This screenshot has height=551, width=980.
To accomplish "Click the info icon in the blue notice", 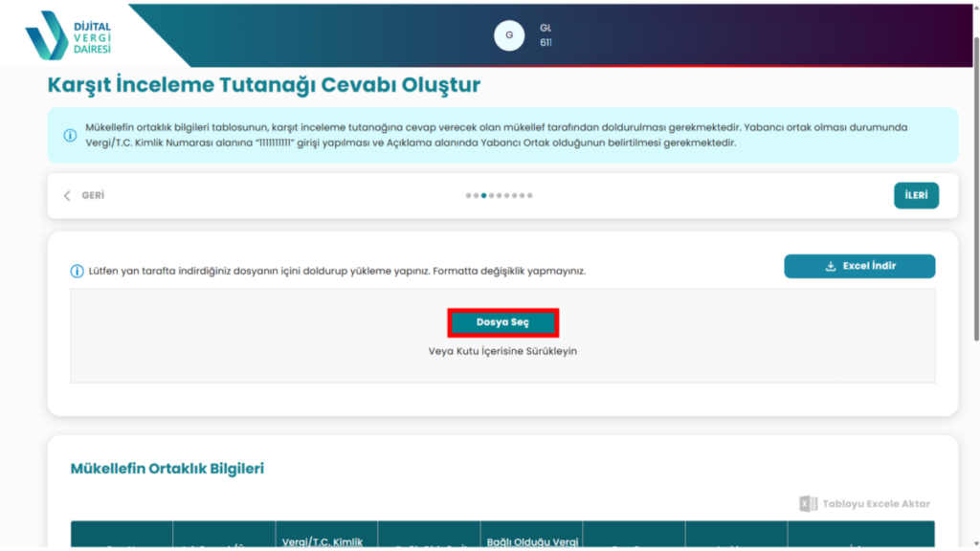I will tap(70, 135).
